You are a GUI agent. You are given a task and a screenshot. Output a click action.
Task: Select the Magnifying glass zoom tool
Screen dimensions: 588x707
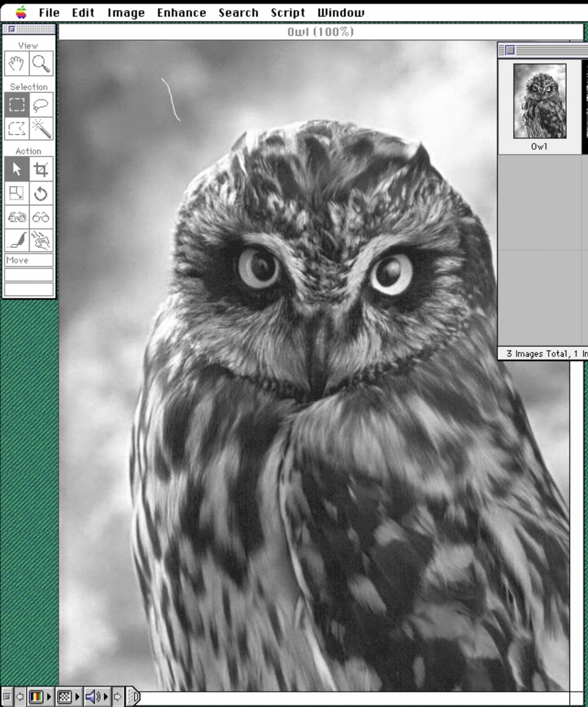pos(41,64)
